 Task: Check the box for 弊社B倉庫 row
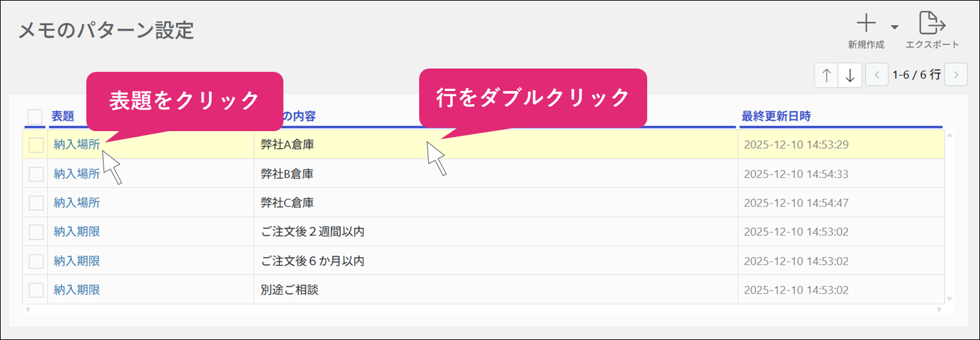pyautogui.click(x=36, y=174)
